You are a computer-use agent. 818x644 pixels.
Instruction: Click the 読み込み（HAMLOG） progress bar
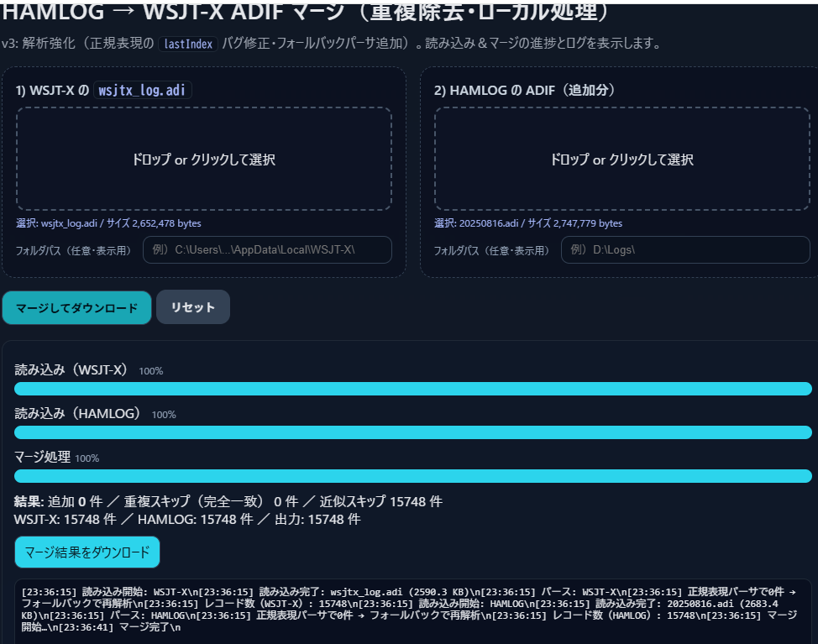[x=413, y=432]
